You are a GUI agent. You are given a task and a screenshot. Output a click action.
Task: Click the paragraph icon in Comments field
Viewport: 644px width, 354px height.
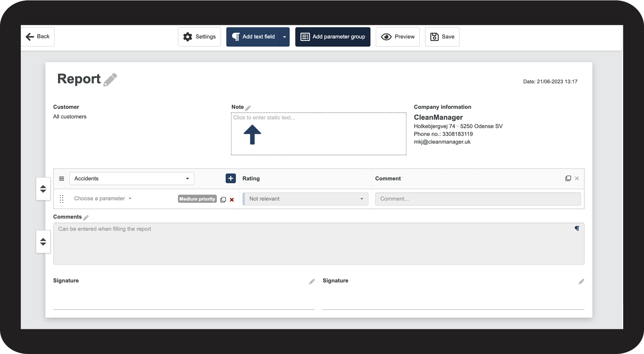(x=577, y=228)
